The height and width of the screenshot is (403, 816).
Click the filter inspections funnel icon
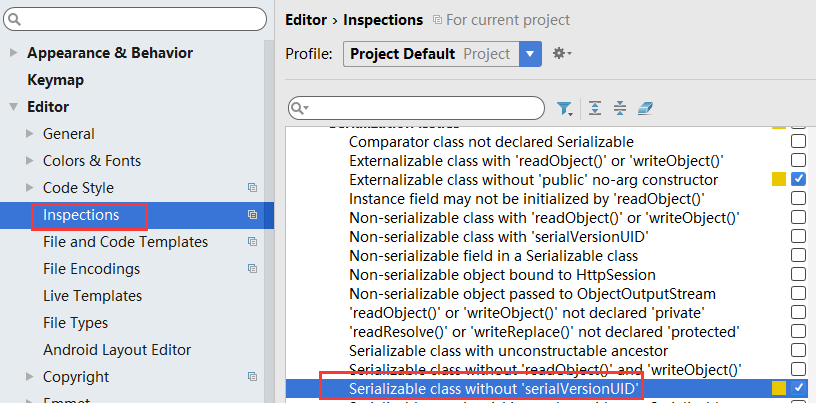[x=565, y=108]
